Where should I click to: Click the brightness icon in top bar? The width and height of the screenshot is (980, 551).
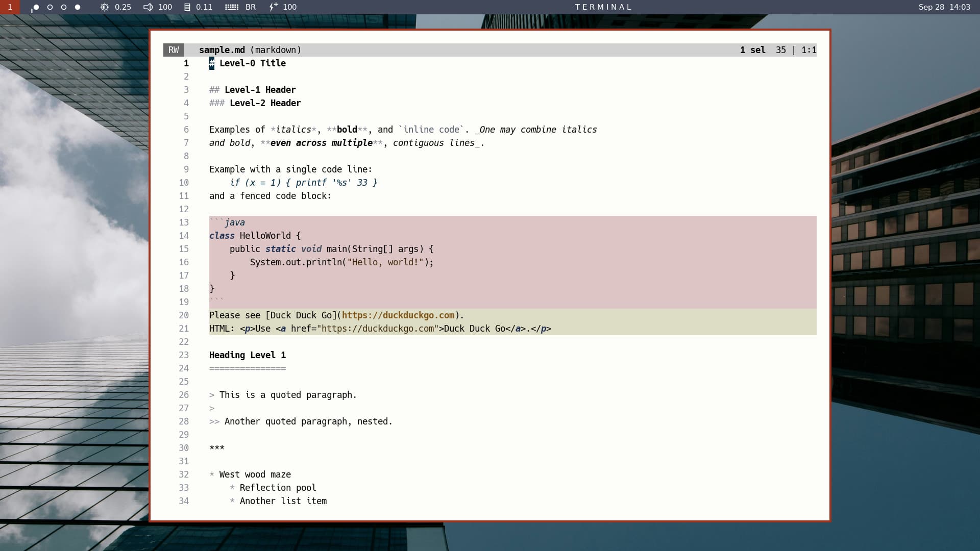click(104, 7)
